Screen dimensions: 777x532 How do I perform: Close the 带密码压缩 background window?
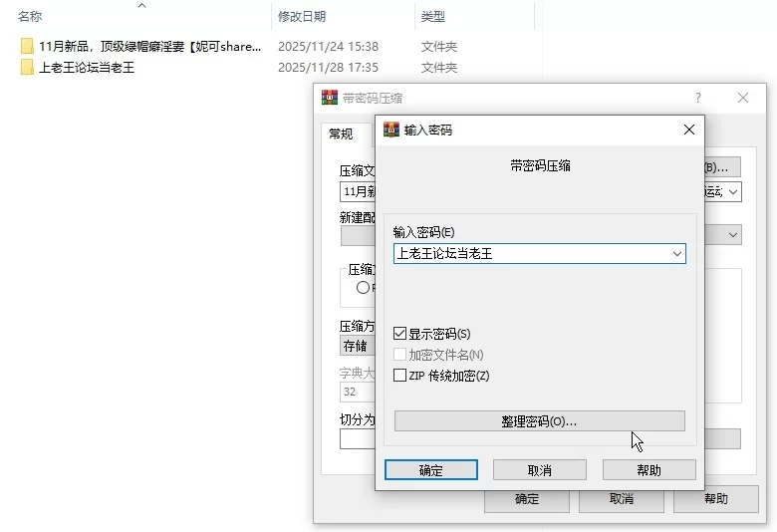click(743, 98)
